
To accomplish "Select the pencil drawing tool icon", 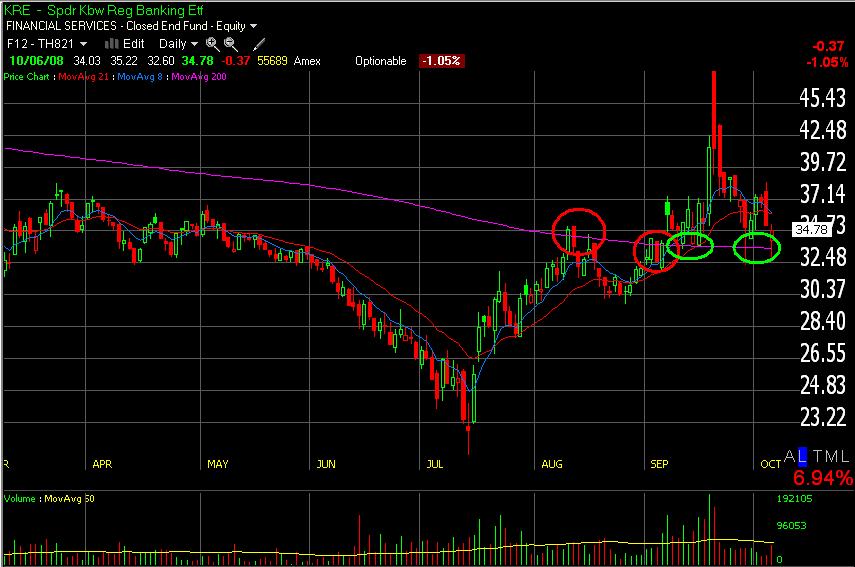I will point(258,44).
